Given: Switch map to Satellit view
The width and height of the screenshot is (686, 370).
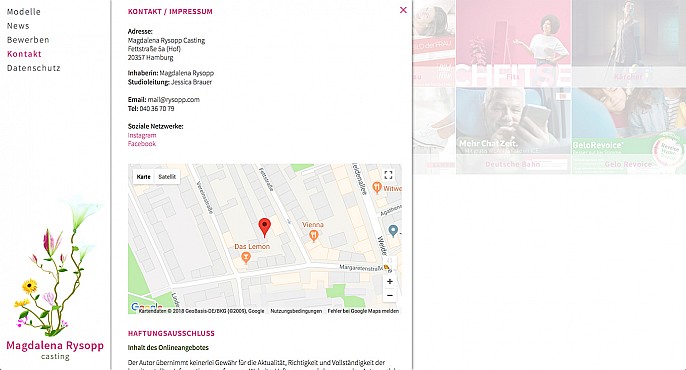Looking at the screenshot, I should click(x=167, y=177).
